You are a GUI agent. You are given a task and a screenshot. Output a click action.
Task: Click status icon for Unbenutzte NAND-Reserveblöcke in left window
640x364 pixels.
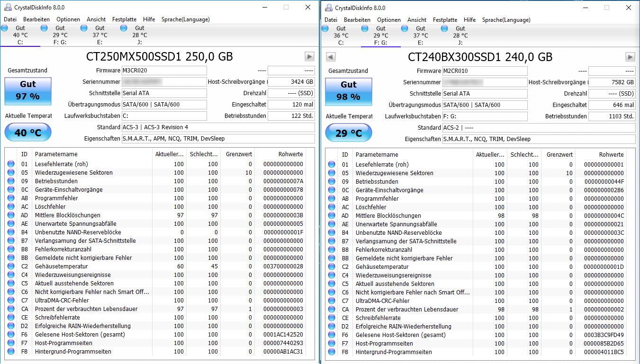click(11, 232)
